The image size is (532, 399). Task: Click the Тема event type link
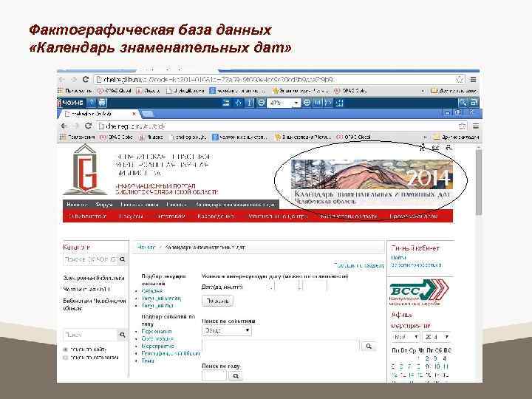click(148, 361)
